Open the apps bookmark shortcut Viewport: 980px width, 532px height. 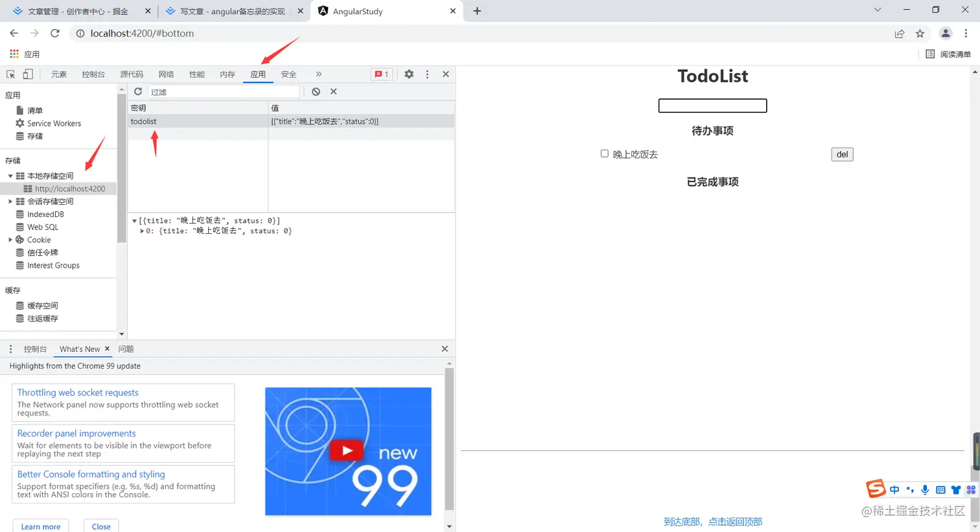click(25, 54)
